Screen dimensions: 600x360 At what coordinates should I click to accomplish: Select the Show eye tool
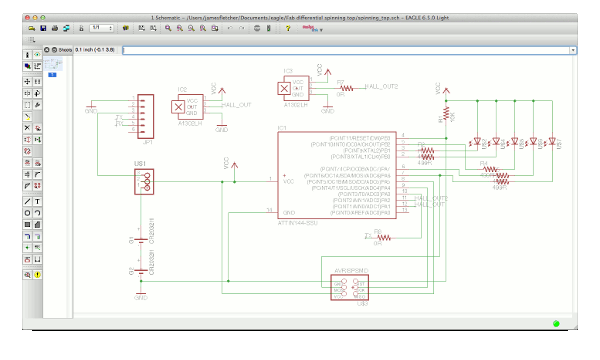point(37,55)
